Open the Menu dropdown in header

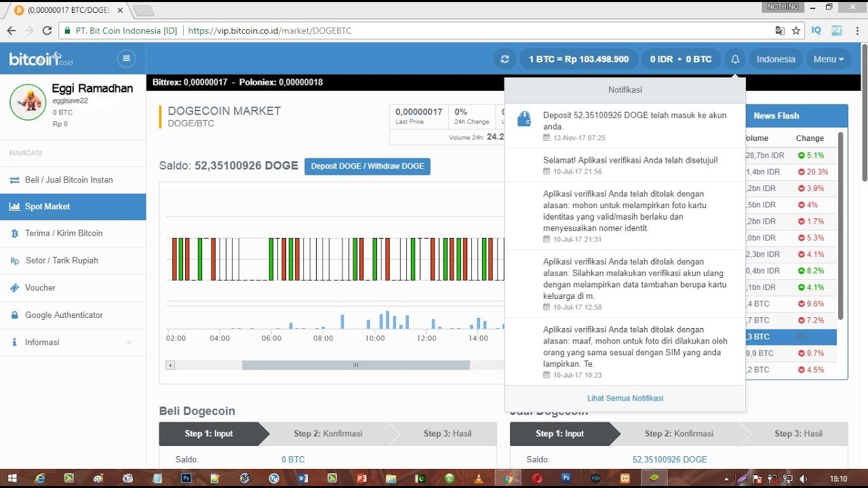click(x=829, y=59)
